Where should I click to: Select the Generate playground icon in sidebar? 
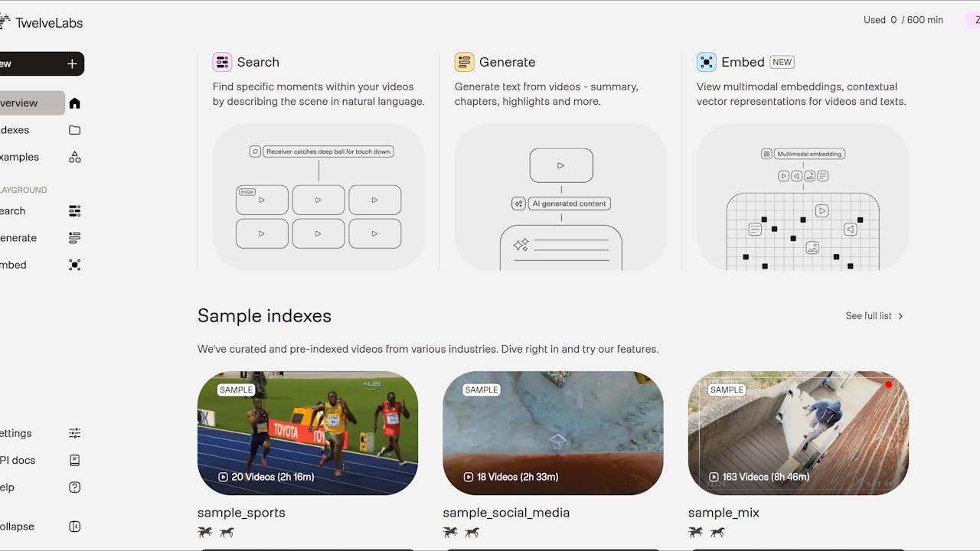74,238
